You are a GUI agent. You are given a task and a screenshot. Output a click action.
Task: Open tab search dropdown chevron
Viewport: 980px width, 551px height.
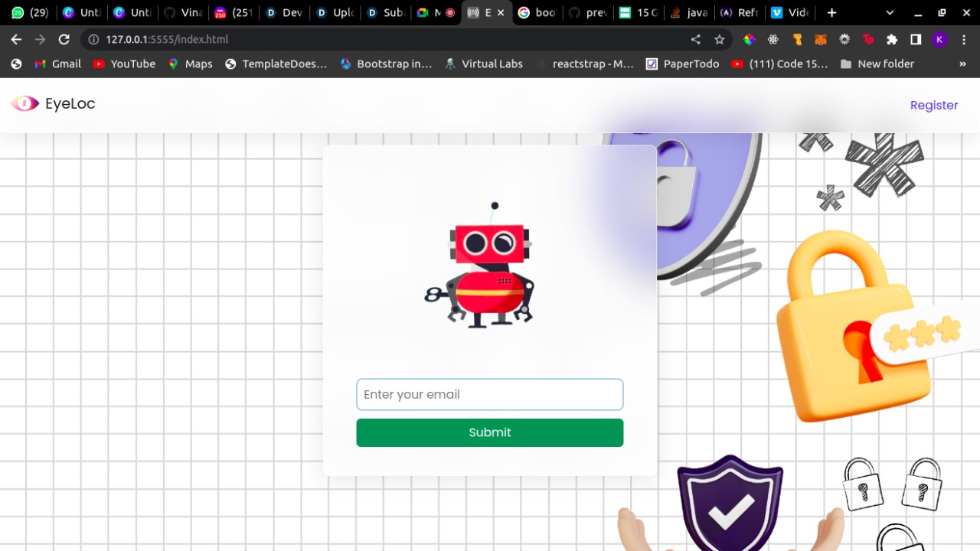pos(890,13)
